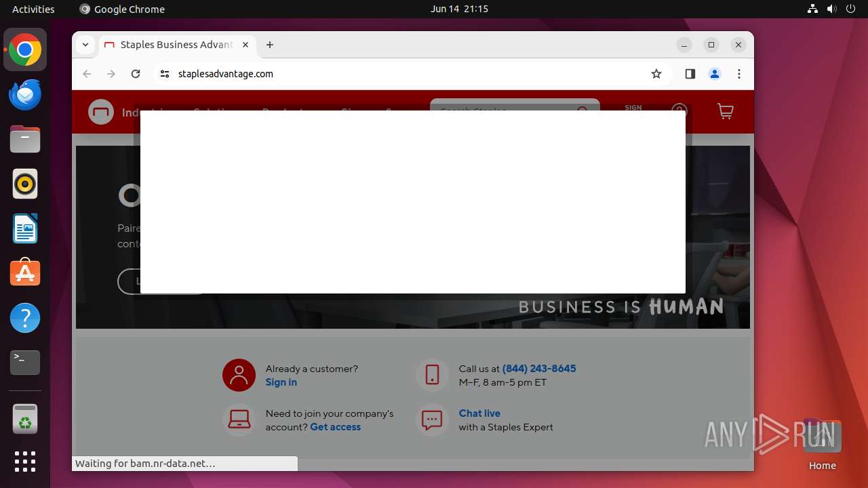Reload the Staples page
Image resolution: width=868 pixels, height=488 pixels.
point(136,74)
